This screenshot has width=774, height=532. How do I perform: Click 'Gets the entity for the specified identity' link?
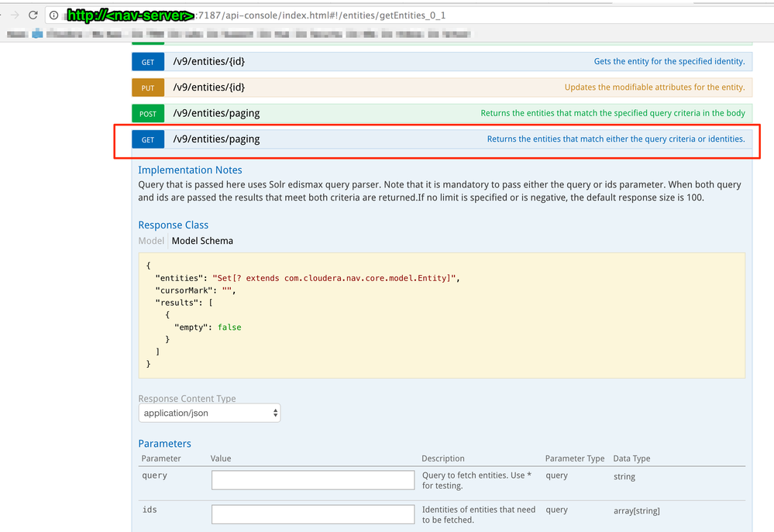point(669,62)
